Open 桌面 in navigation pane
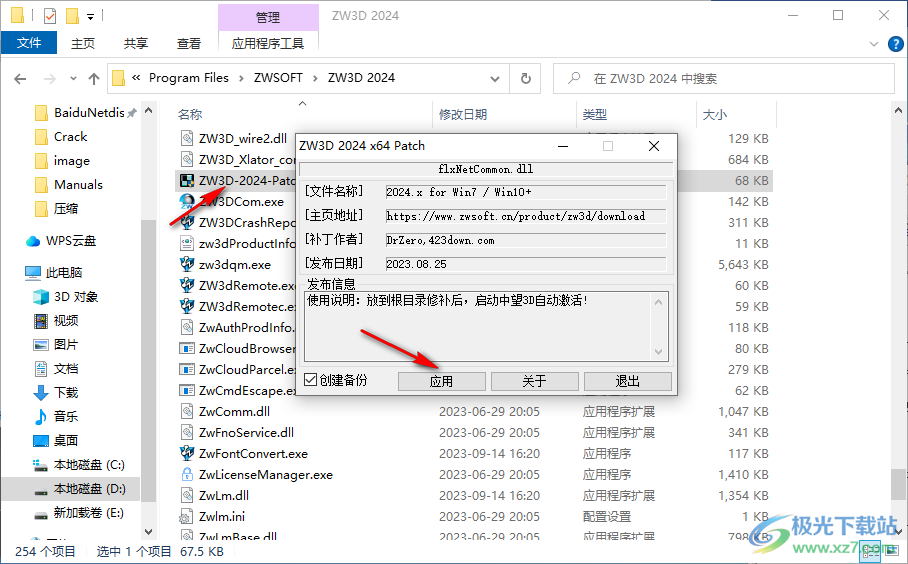This screenshot has height=564, width=908. click(65, 441)
